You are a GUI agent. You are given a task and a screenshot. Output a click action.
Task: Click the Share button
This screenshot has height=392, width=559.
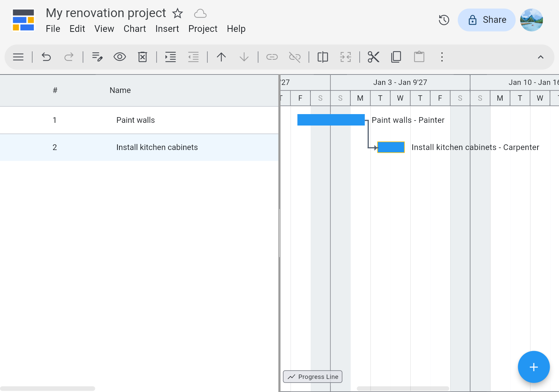[487, 20]
